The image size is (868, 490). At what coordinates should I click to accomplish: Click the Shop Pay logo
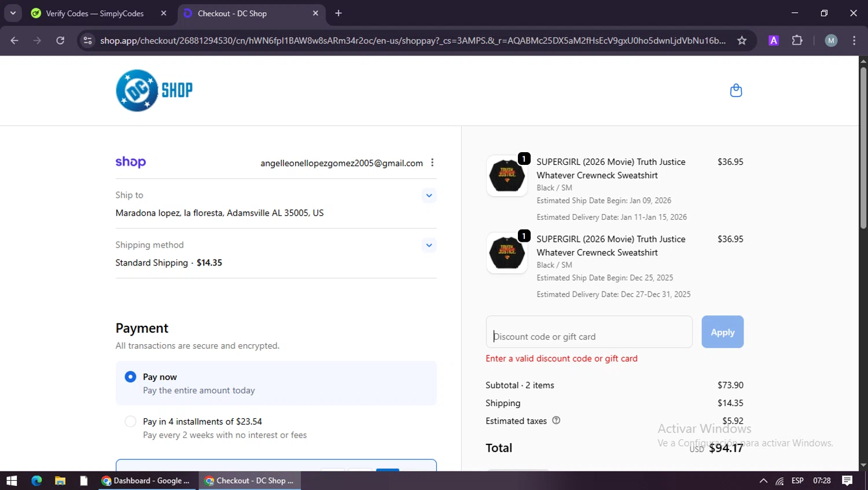131,162
